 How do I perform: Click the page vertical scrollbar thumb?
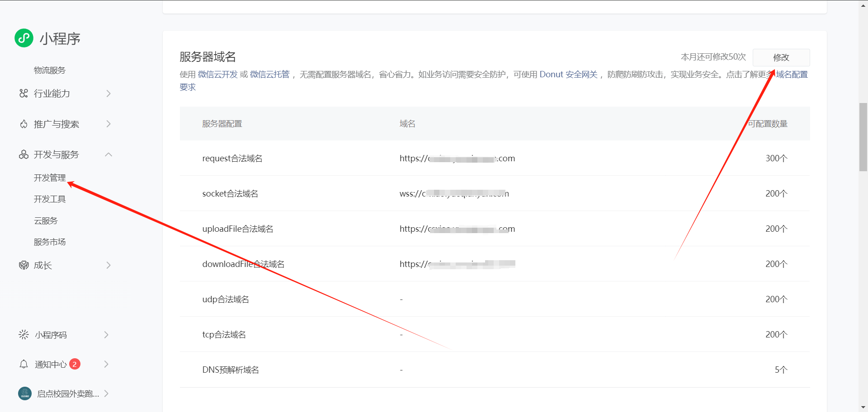(863, 137)
